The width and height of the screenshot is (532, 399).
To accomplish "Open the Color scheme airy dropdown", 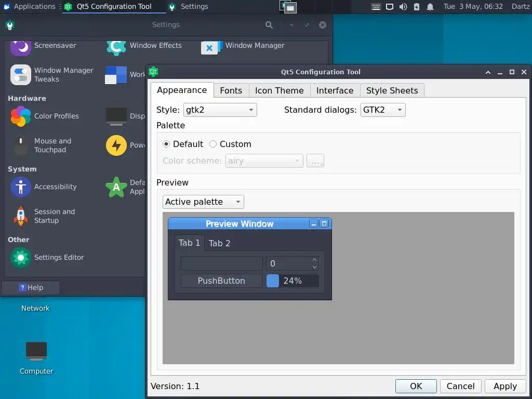I will click(x=264, y=161).
